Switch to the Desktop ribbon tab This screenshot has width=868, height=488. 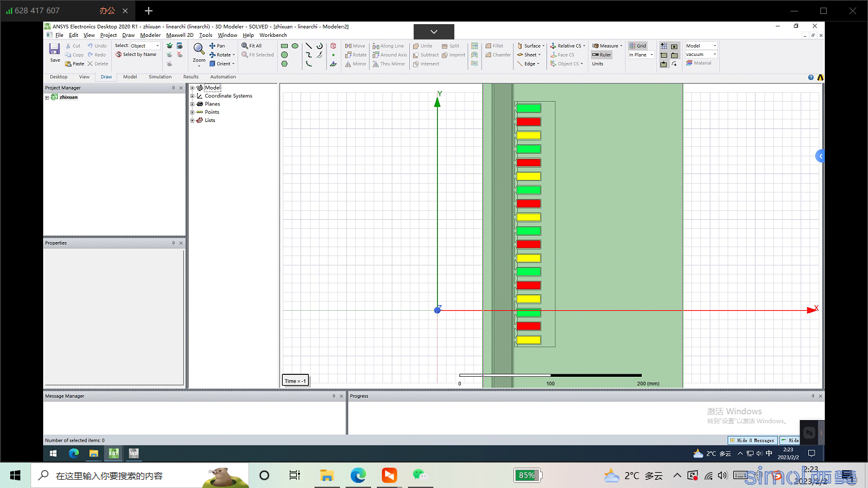point(58,77)
